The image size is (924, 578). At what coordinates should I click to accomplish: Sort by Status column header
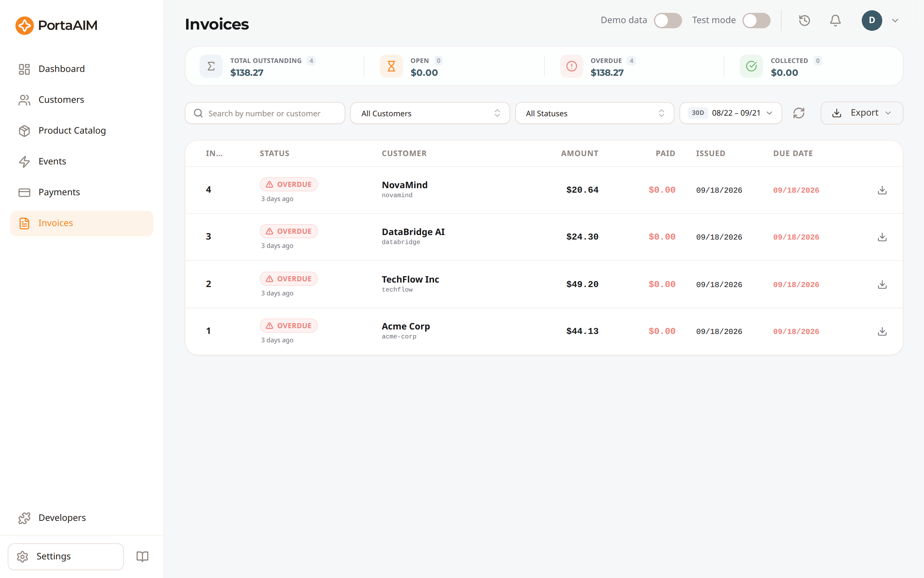point(275,153)
